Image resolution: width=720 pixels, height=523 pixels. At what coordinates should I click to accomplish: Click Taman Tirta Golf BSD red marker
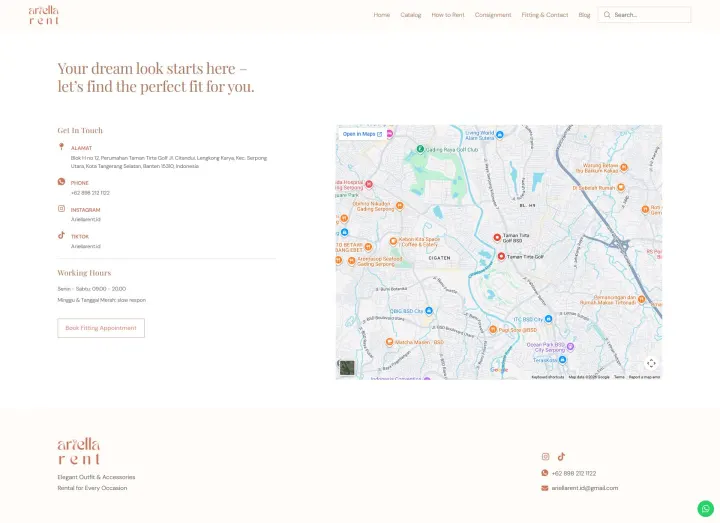497,237
